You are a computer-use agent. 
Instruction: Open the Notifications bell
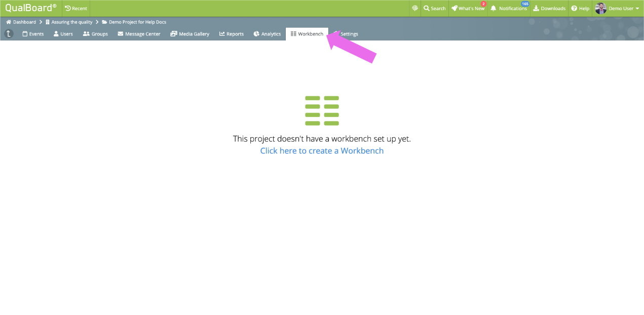(x=509, y=8)
